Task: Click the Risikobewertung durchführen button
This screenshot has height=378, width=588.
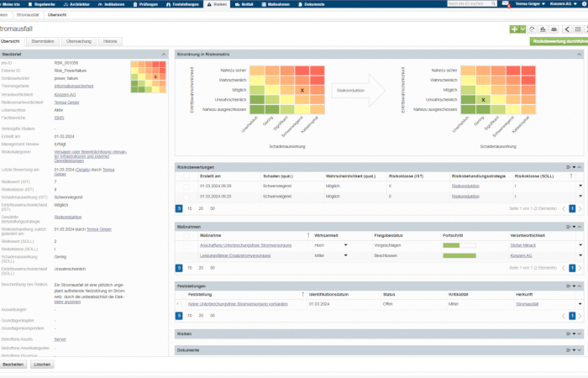Action: pos(558,40)
